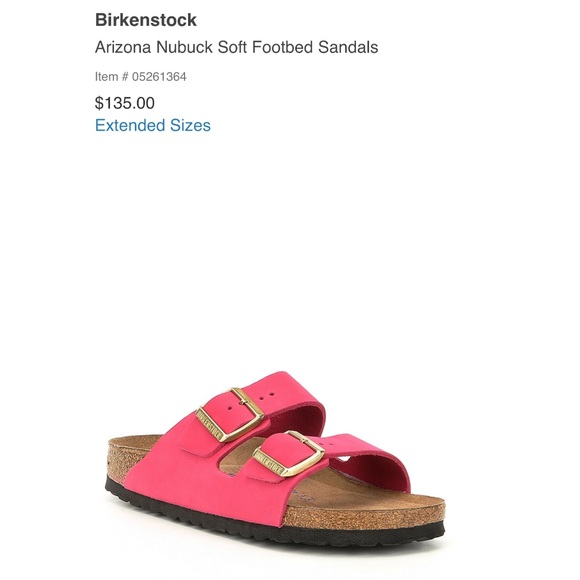Open the Extended Sizes link
This screenshot has height=580, width=580.
tap(153, 125)
